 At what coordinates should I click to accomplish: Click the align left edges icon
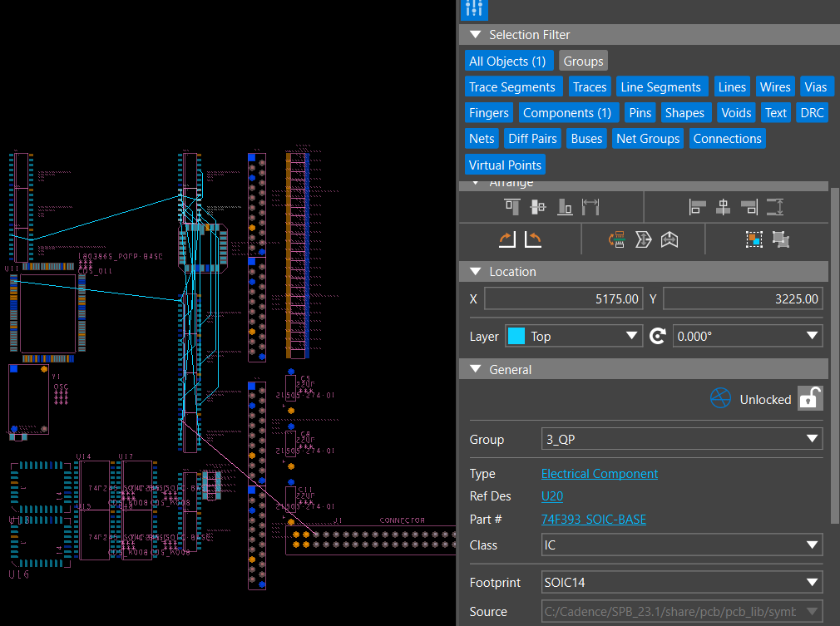[698, 207]
